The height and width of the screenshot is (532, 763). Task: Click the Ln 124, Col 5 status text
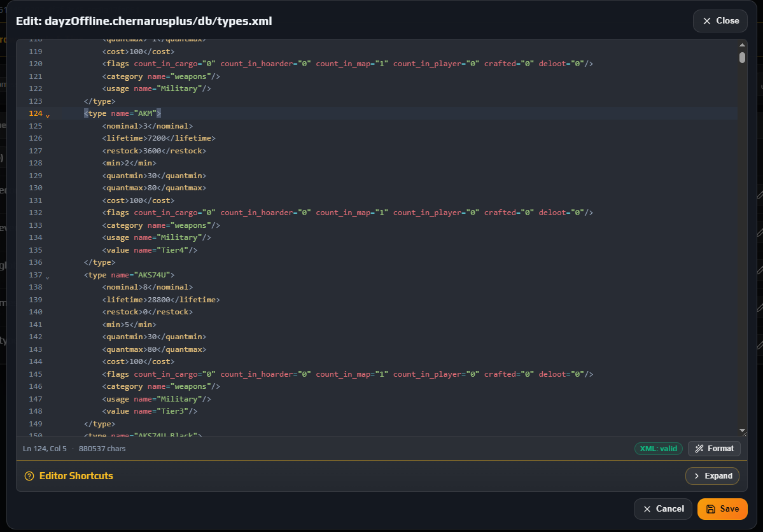click(x=45, y=448)
